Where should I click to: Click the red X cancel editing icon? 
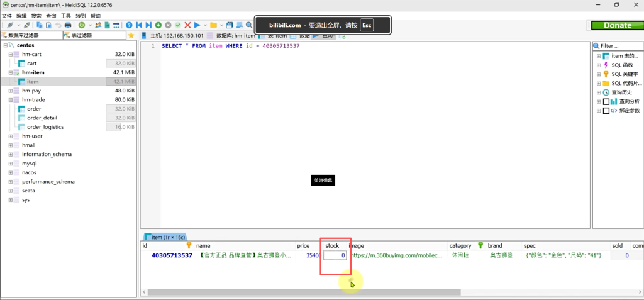(188, 25)
